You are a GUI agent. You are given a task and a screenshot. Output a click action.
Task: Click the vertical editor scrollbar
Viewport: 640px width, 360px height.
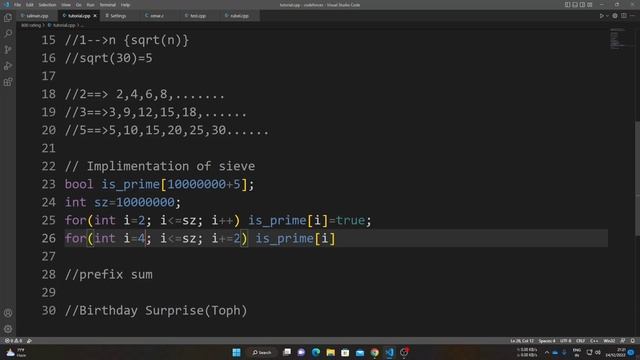click(x=637, y=178)
